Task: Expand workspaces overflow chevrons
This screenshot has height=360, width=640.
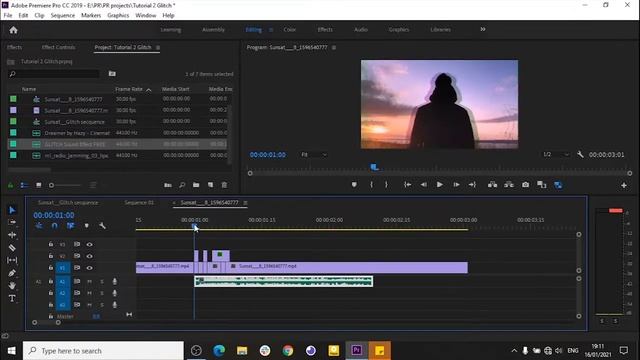Action: (483, 29)
